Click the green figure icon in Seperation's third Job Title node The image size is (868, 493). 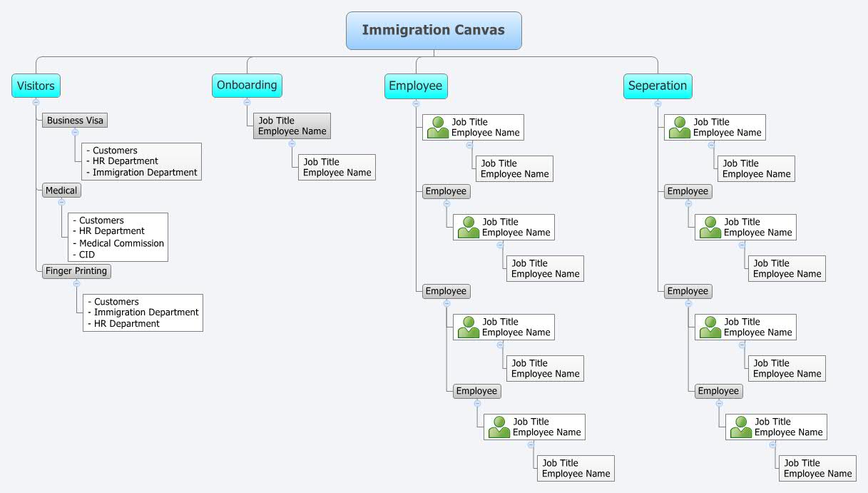tap(709, 326)
